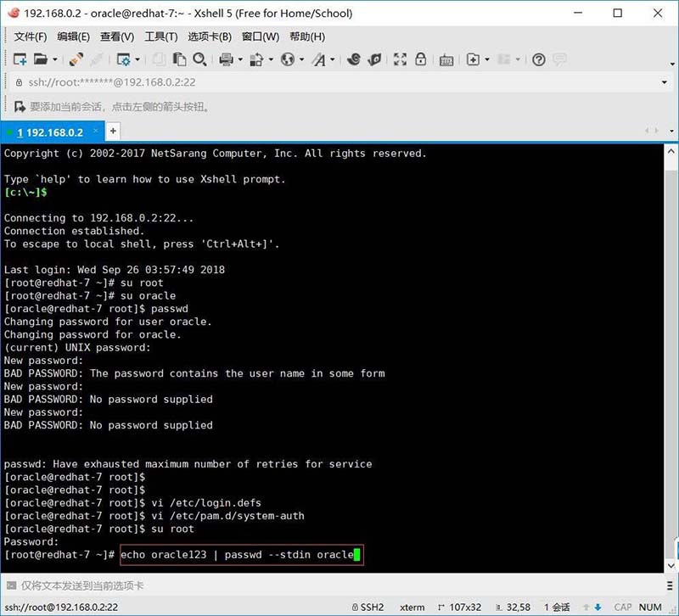Select the Reconnect icon on the toolbar

(x=76, y=59)
